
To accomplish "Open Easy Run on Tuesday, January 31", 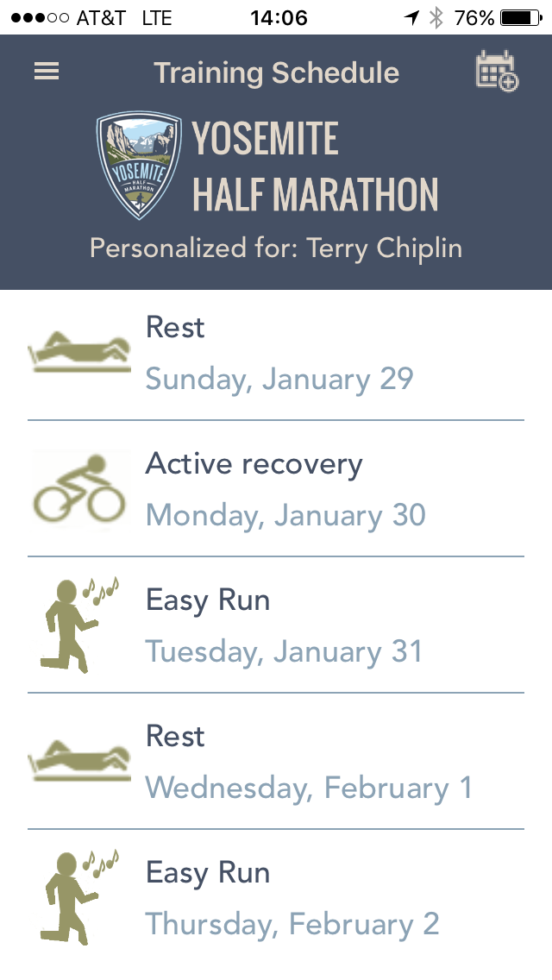I will click(208, 600).
